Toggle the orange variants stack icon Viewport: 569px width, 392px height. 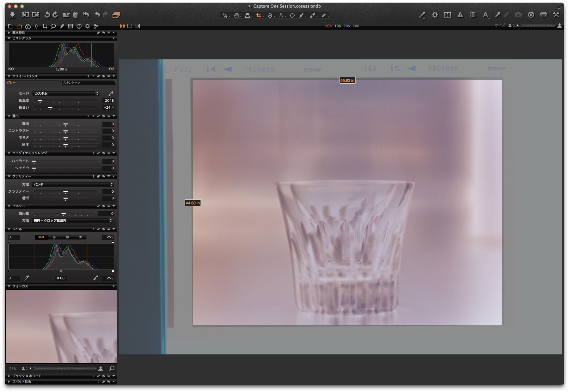click(x=116, y=15)
